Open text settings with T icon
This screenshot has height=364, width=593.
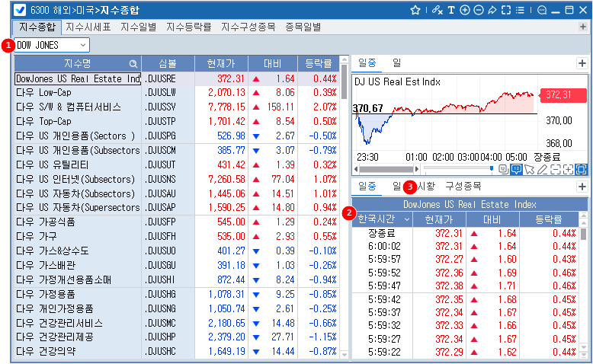(451, 11)
